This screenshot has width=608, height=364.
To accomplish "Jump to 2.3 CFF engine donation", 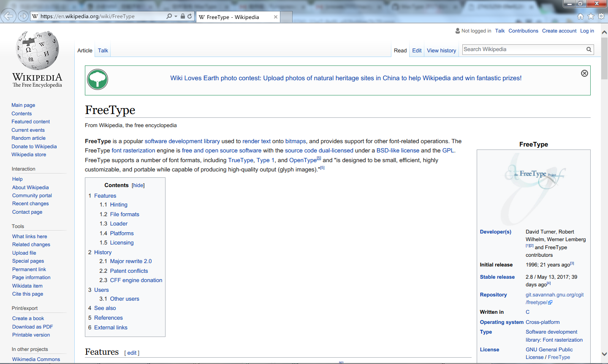I will [136, 280].
